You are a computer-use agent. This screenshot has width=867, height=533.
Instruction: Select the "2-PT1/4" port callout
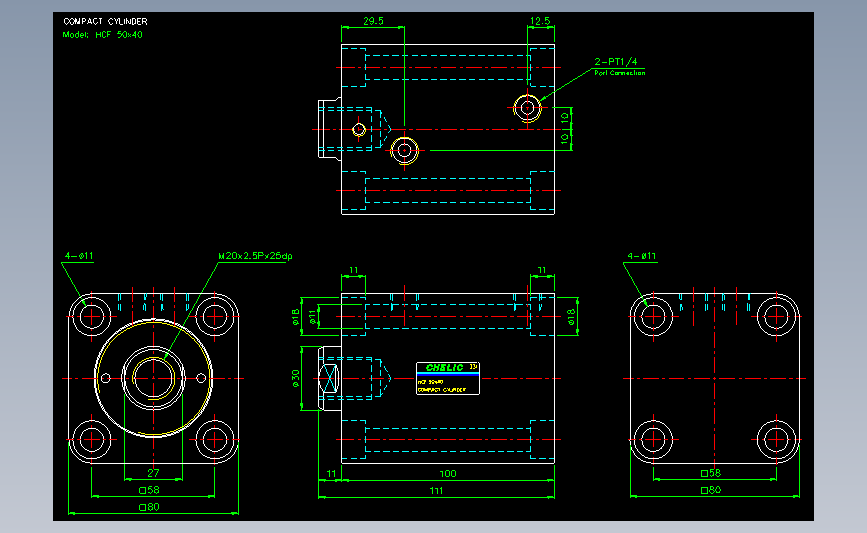[x=615, y=61]
